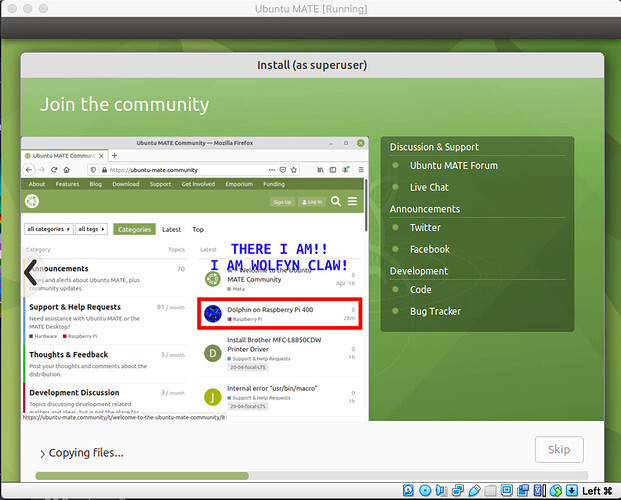Open the forum hamburger menu icon
621x500 pixels.
[x=352, y=201]
